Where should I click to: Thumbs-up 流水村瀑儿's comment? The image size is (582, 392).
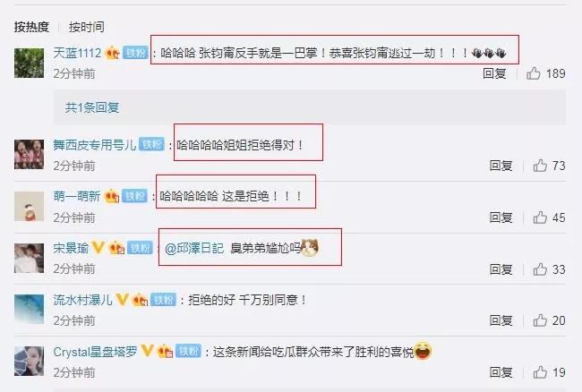[x=540, y=320]
